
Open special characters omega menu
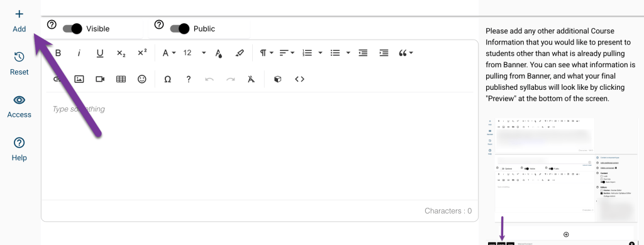(x=167, y=79)
